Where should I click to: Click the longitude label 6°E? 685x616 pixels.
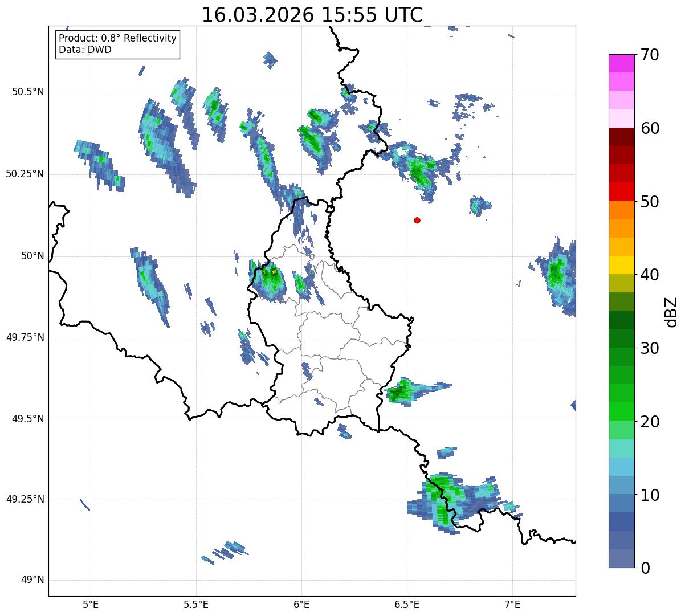click(301, 604)
